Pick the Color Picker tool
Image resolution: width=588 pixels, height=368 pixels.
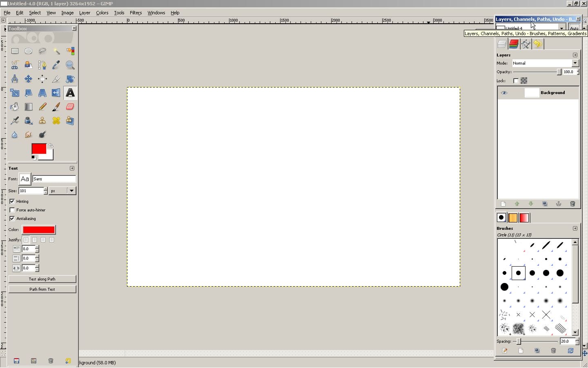[56, 65]
